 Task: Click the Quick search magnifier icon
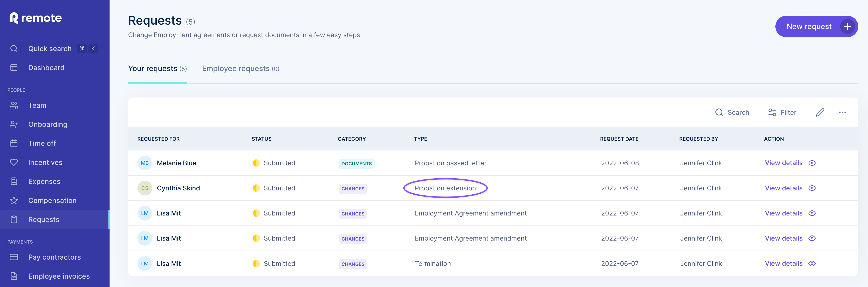coord(14,49)
